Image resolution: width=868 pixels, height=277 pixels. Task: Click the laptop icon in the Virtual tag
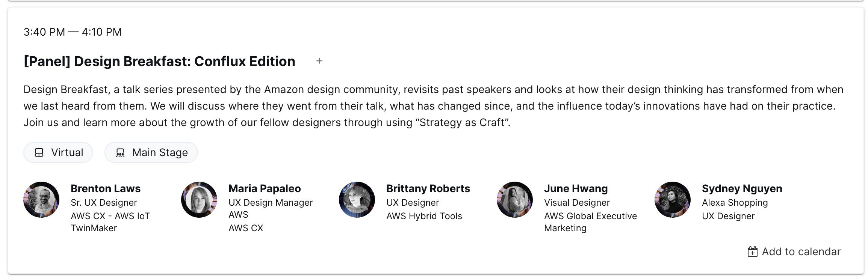(39, 152)
